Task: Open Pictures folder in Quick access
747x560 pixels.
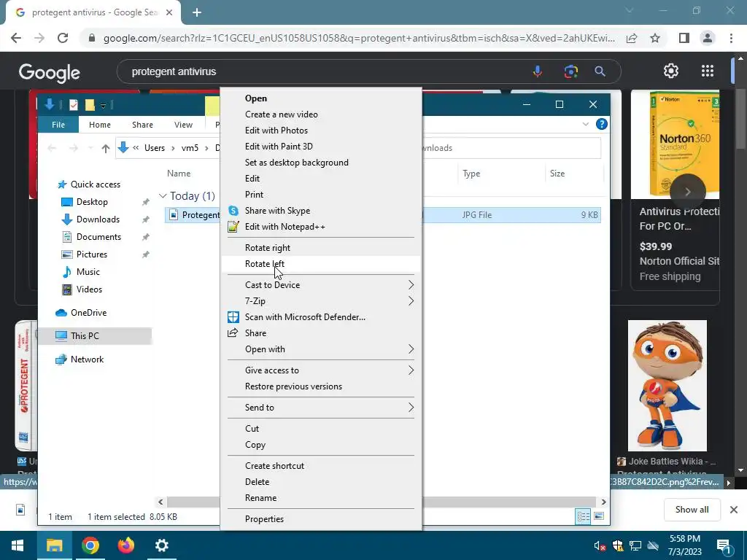Action: point(92,254)
